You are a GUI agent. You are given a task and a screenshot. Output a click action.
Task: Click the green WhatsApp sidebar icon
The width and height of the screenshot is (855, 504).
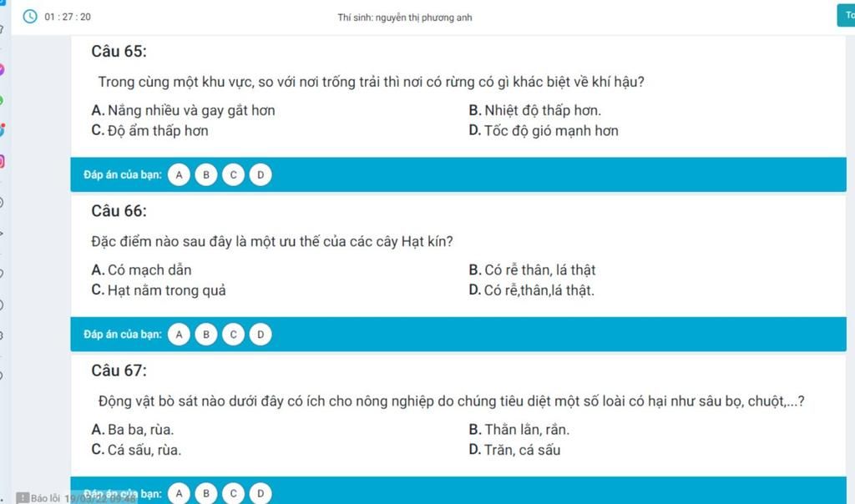[2, 100]
